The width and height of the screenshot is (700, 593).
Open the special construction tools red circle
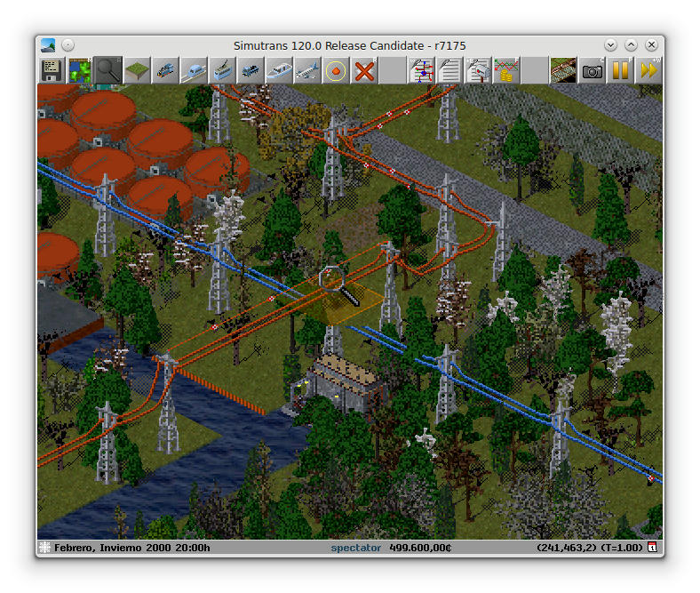click(336, 70)
